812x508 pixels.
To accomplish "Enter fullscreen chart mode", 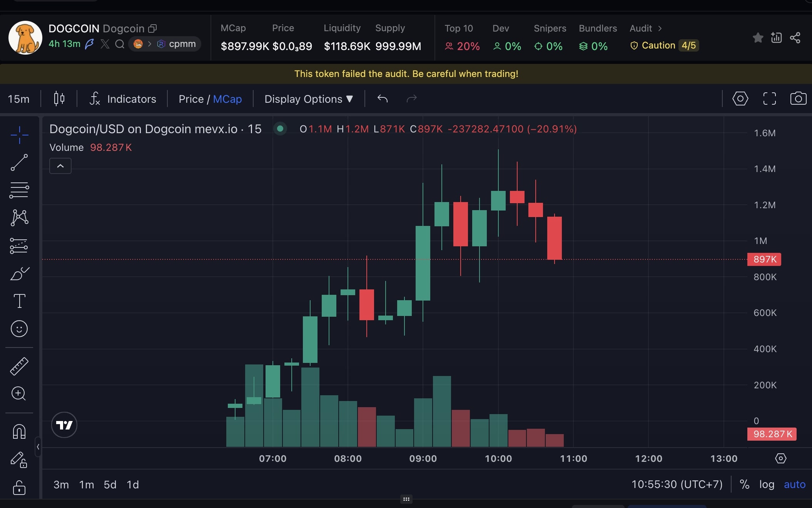I will (x=769, y=99).
